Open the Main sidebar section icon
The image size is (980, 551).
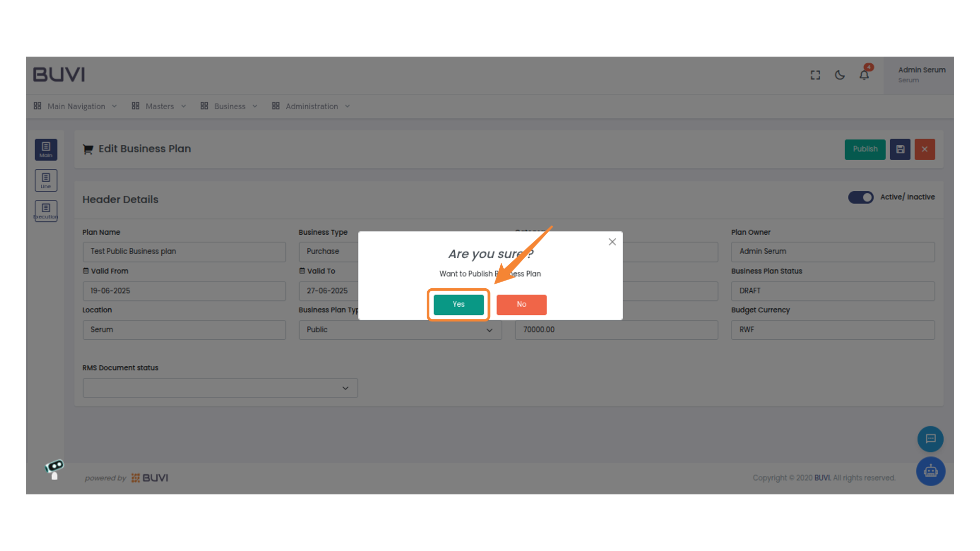click(x=46, y=149)
